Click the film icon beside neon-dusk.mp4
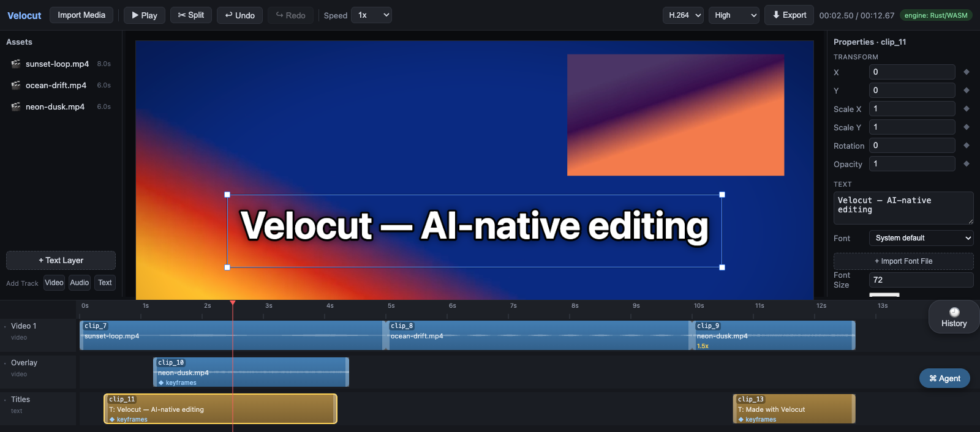The image size is (980, 432). [x=16, y=106]
